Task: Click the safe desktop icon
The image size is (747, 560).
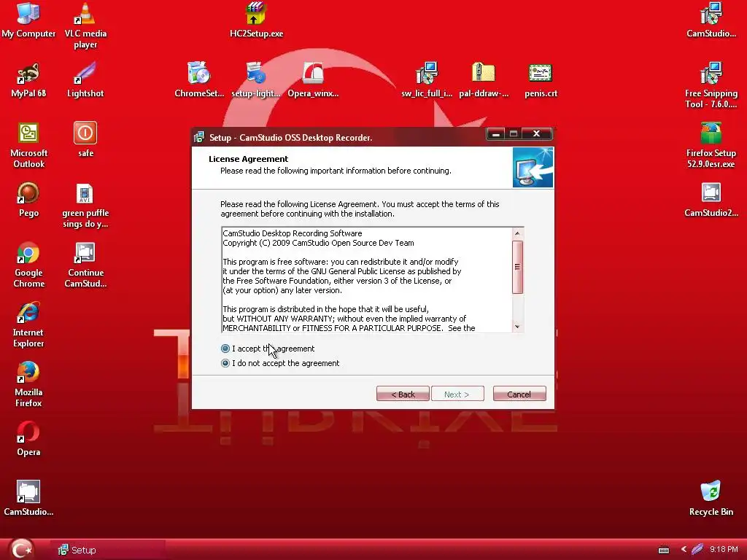Action: (85, 139)
